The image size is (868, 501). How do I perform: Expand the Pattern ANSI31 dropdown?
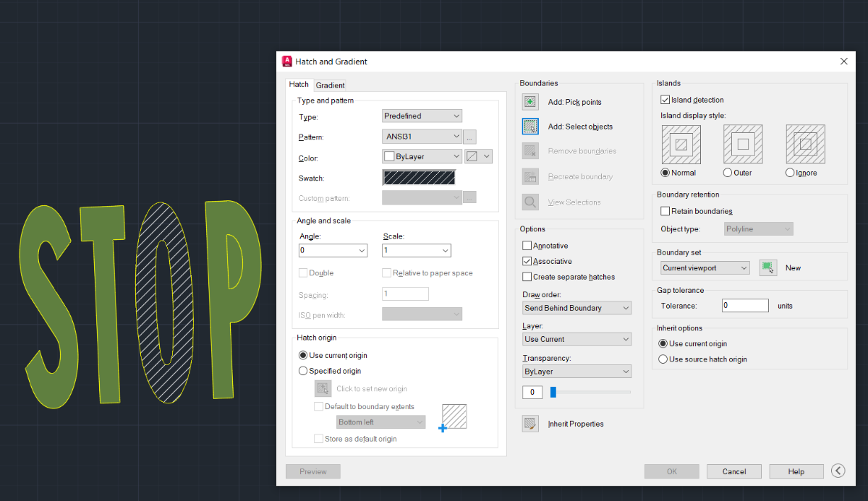tap(422, 137)
